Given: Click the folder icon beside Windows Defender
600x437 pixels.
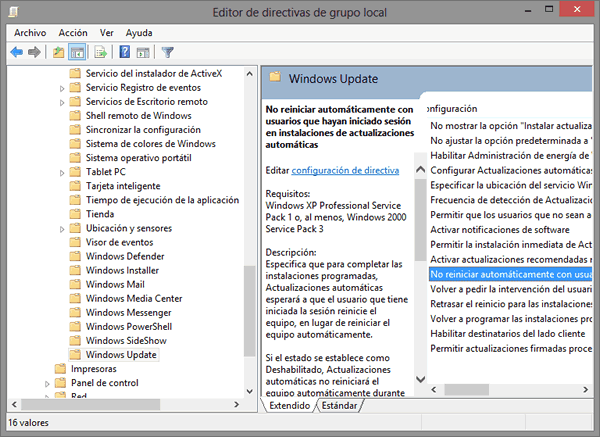Looking at the screenshot, I should [x=75, y=256].
